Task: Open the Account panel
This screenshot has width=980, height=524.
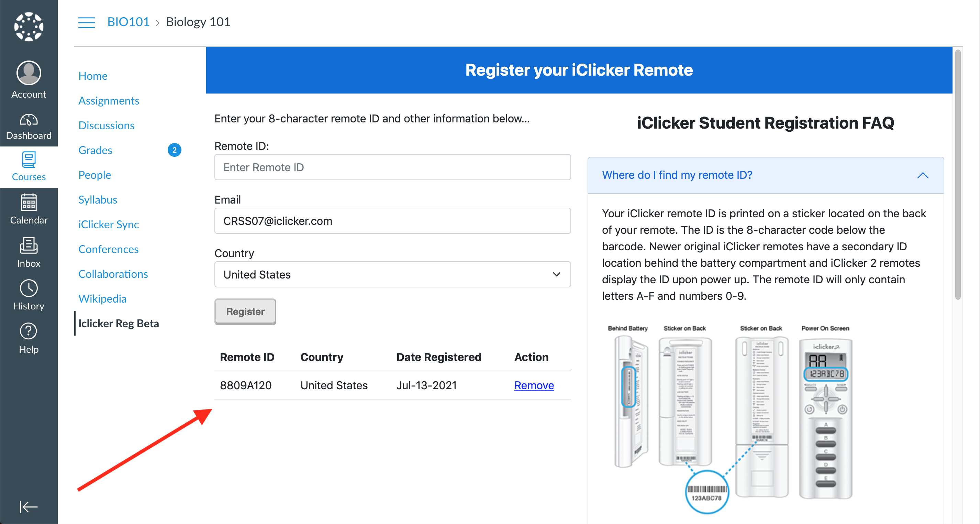Action: (29, 79)
